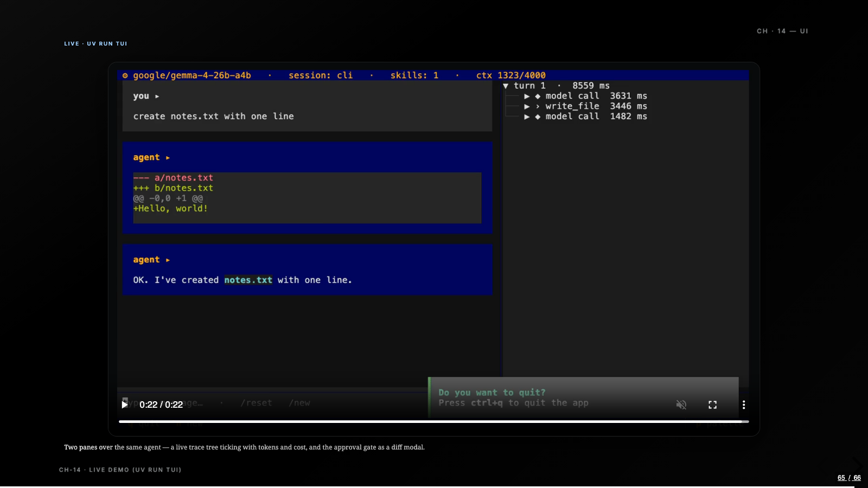Collapse the turn 1 trace node
The height and width of the screenshot is (488, 868).
tap(506, 86)
